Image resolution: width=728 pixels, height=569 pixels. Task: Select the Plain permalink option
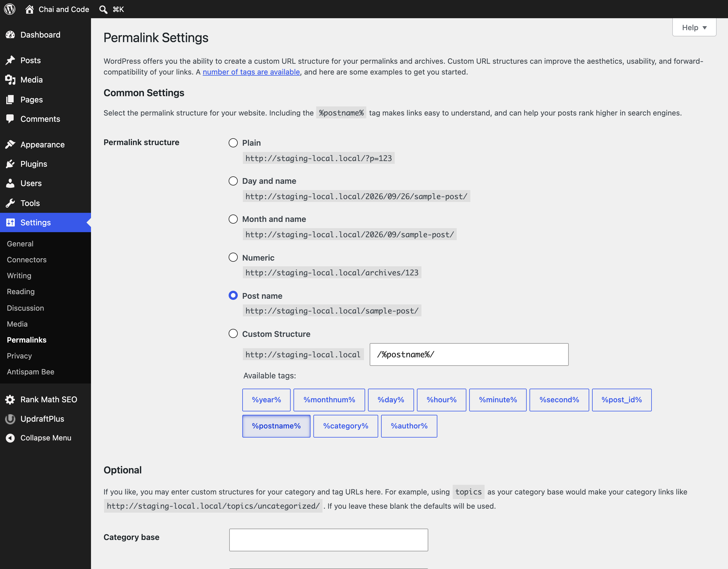233,143
